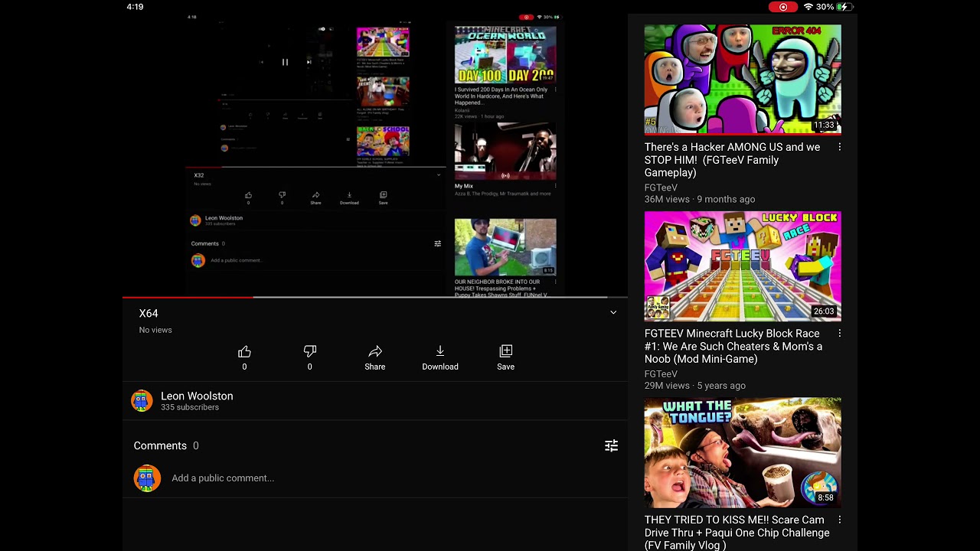Open more options for THEY TRIED TO KISS ME video
Viewport: 980px width, 551px height.
839,520
